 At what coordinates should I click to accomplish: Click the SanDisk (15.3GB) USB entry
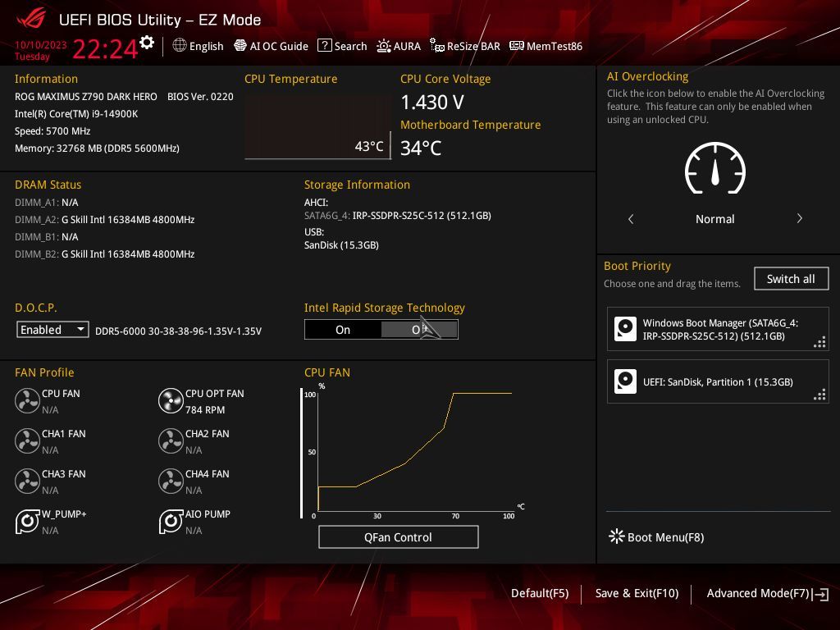tap(341, 244)
